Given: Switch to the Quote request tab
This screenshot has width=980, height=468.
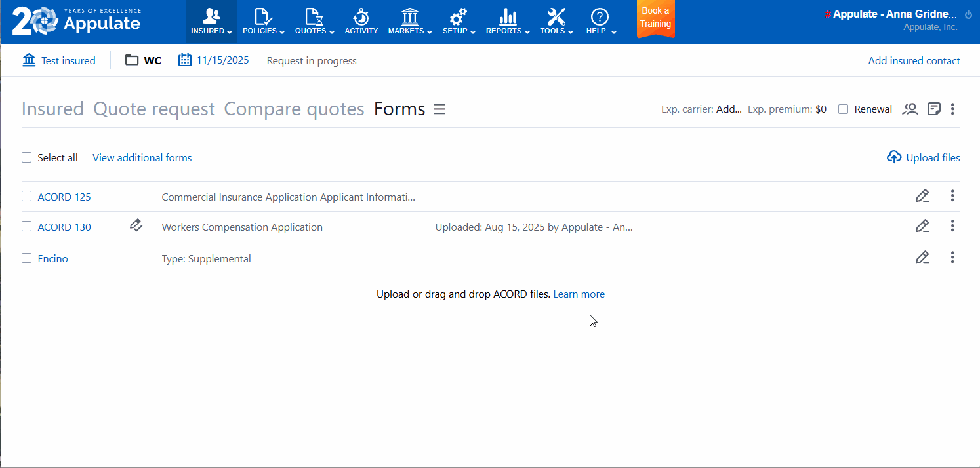Looking at the screenshot, I should click(x=154, y=109).
